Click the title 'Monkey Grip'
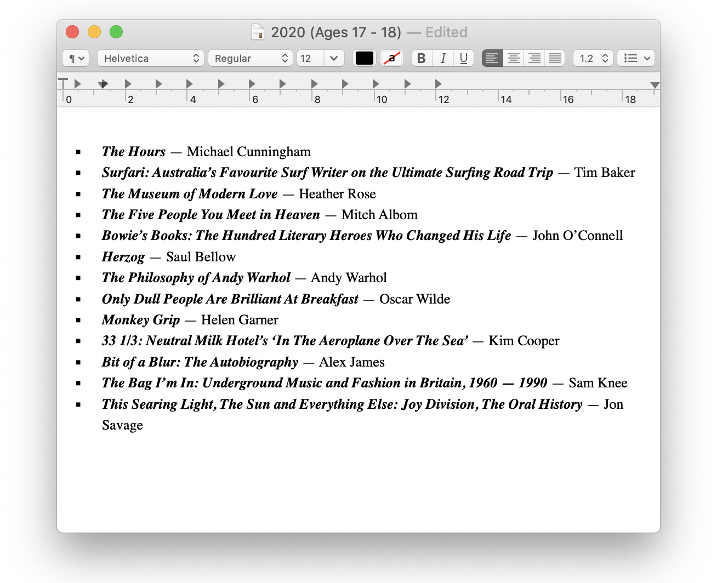The width and height of the screenshot is (728, 583). [141, 320]
